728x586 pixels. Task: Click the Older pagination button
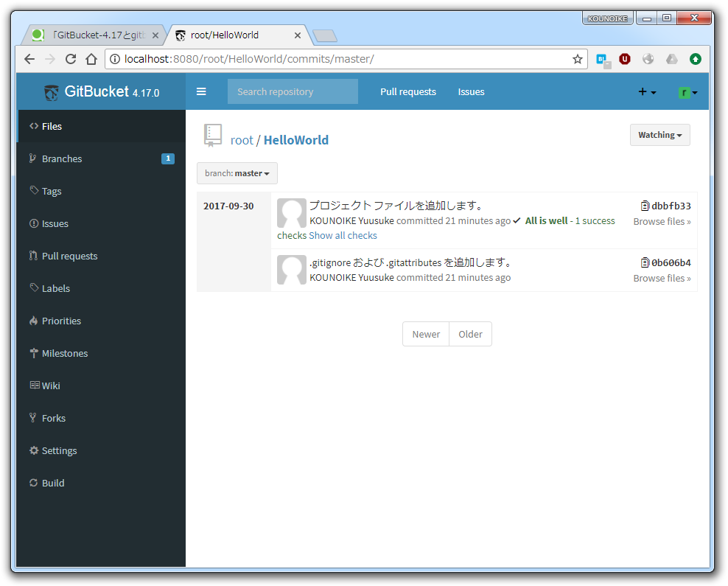click(470, 334)
